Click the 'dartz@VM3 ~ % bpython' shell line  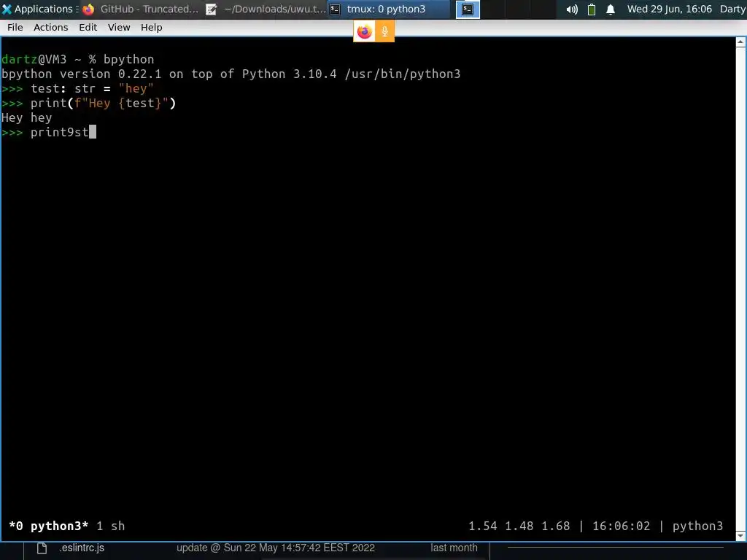pyautogui.click(x=77, y=60)
